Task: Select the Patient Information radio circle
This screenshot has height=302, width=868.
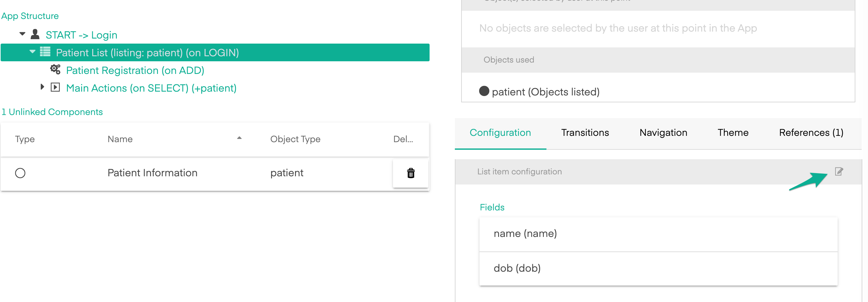Action: [20, 173]
